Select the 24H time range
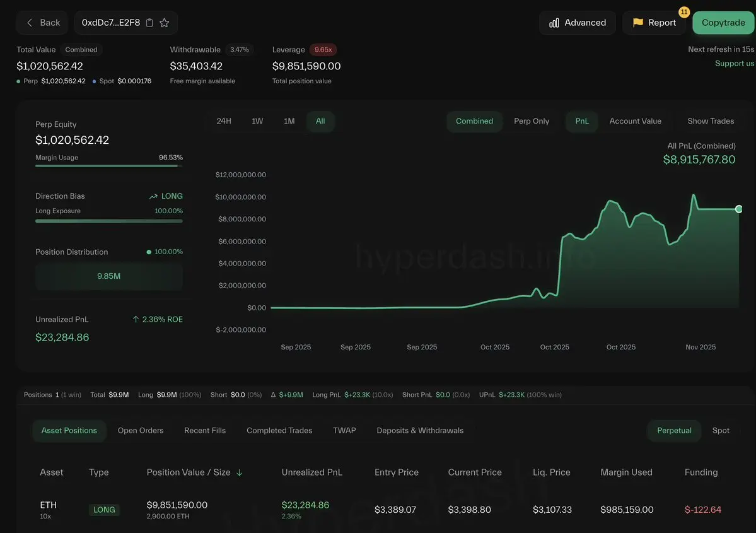Screen dimensions: 756x533 224,121
